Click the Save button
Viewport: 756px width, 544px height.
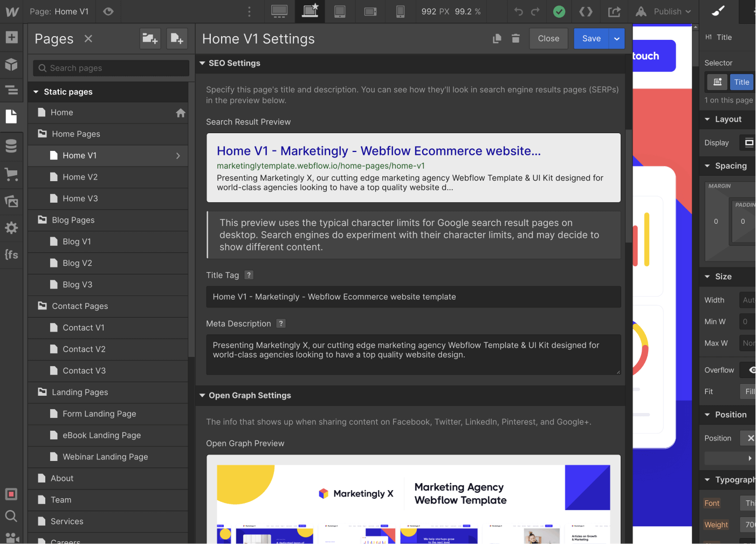point(592,38)
